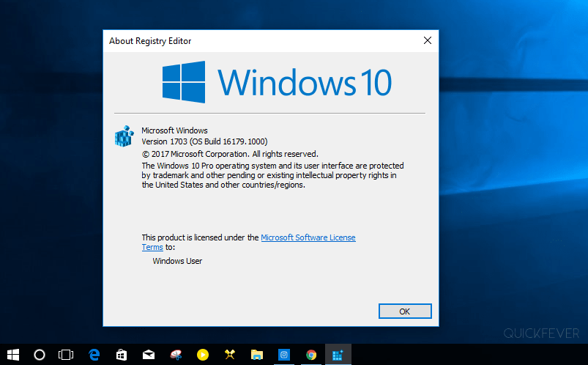Click the Windows 10 logo banner

[277, 82]
